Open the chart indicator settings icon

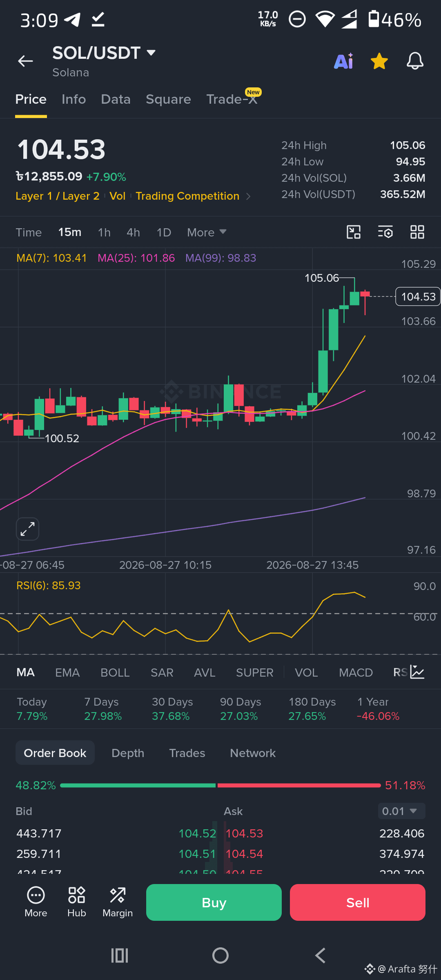coord(385,232)
